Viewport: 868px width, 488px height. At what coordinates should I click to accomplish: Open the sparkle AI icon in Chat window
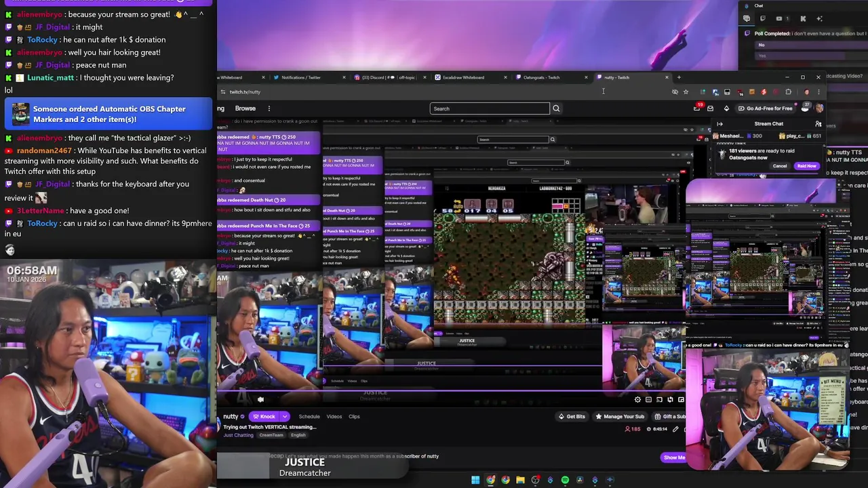(819, 18)
